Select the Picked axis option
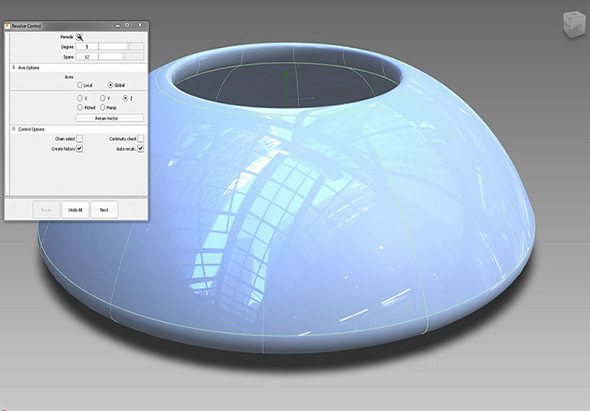590x411 pixels. point(80,108)
